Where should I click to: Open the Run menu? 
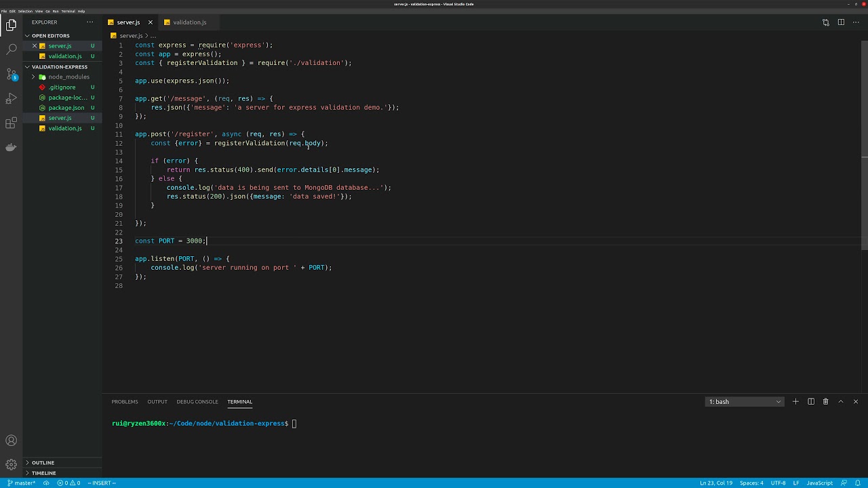(56, 11)
